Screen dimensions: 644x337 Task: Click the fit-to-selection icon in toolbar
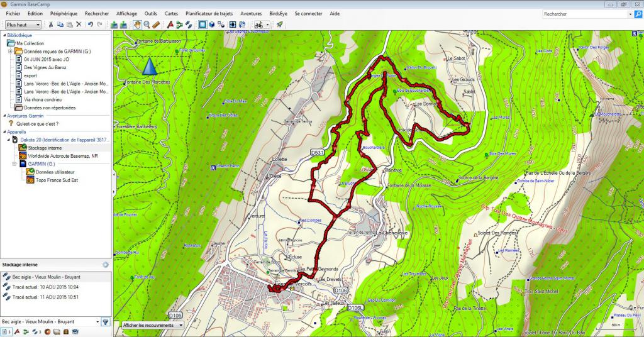233,25
